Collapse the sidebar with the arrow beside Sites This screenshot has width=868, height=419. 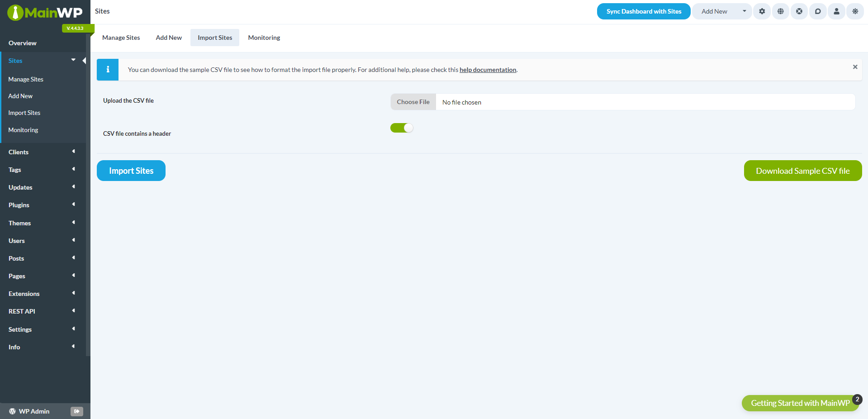pyautogui.click(x=84, y=61)
